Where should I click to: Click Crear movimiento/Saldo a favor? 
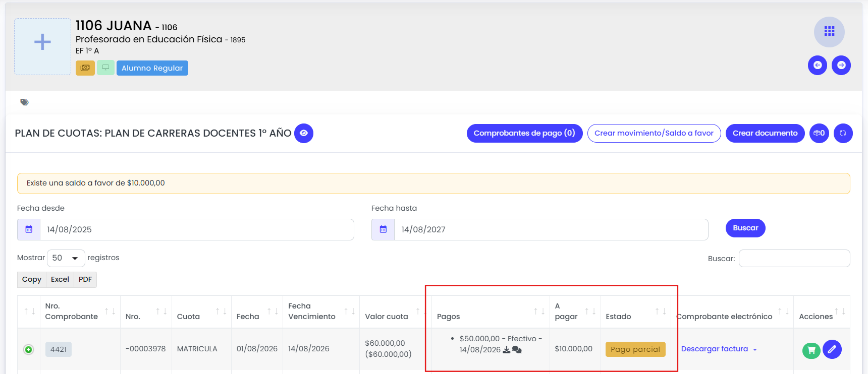pos(654,133)
